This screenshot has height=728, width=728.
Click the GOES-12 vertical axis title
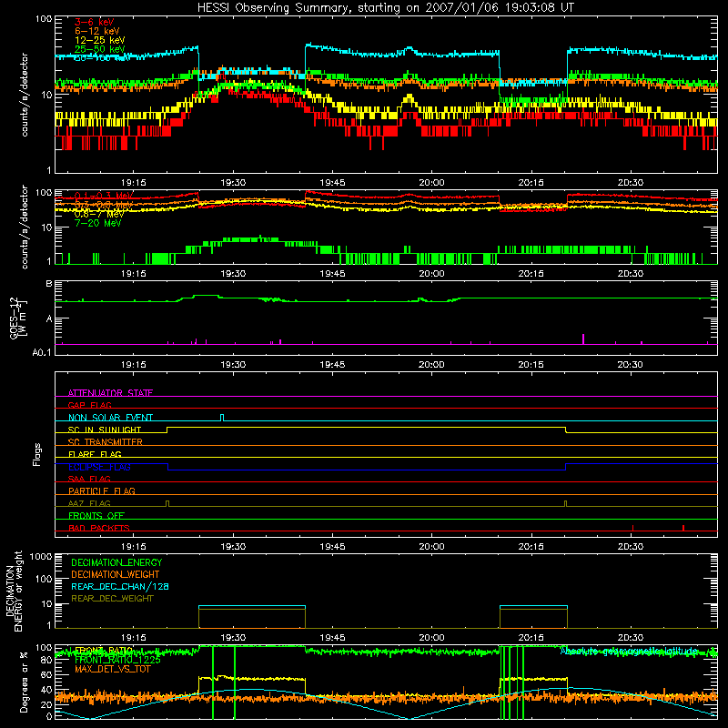click(x=18, y=318)
